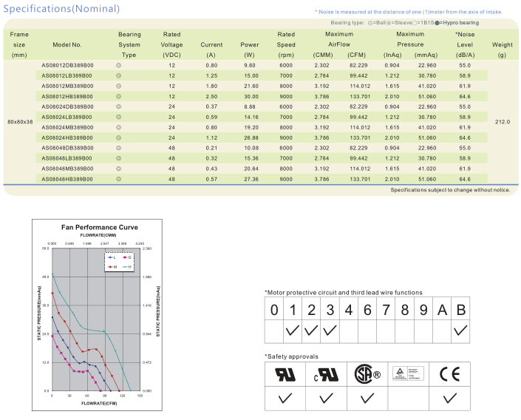Select model AS08012LB389B00
The width and height of the screenshot is (521, 420).
tap(67, 76)
